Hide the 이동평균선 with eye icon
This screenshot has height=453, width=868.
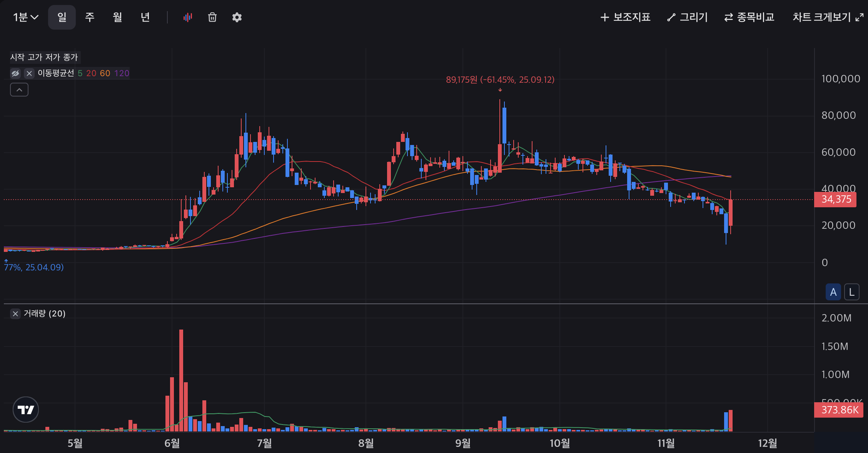(15, 73)
